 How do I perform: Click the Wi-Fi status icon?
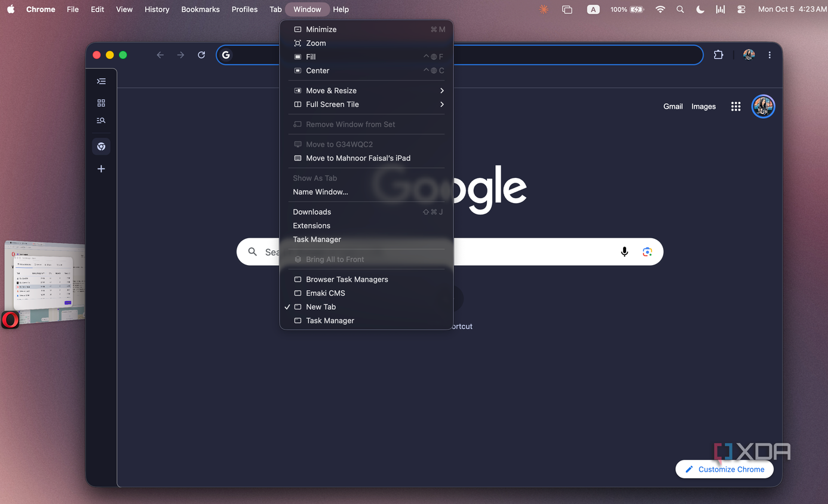coord(660,10)
